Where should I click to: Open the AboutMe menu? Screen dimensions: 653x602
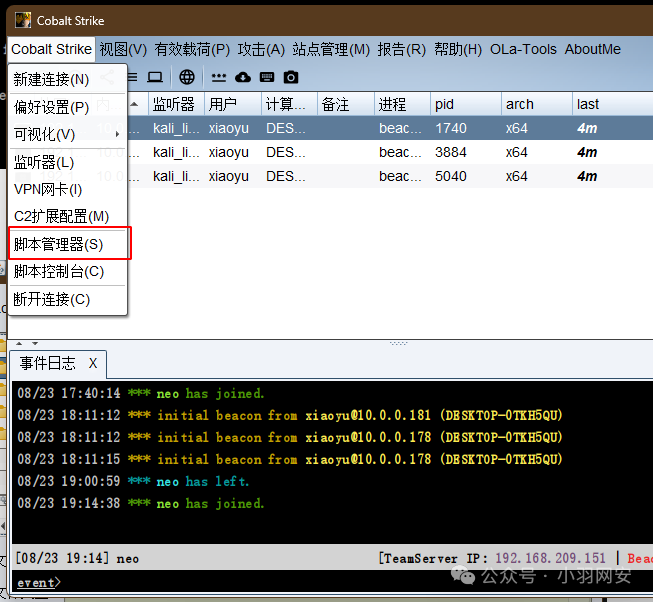pyautogui.click(x=593, y=50)
